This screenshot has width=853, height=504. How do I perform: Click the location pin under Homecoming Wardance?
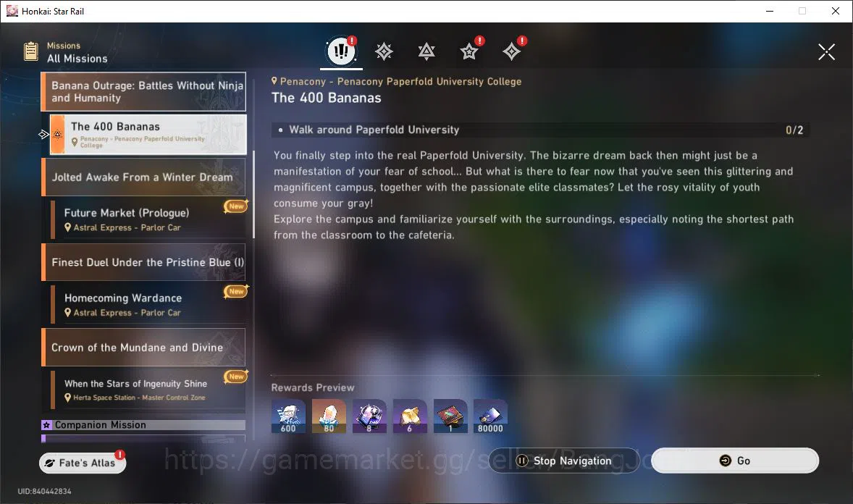68,312
